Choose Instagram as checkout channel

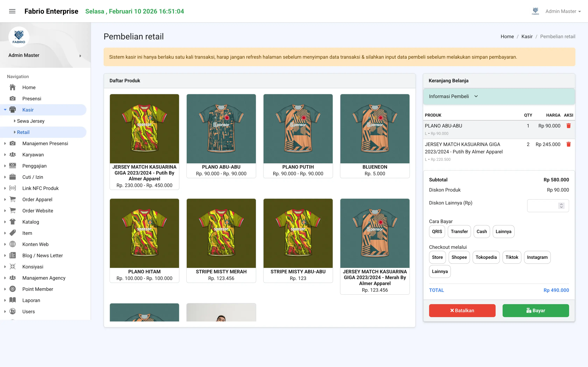[537, 257]
